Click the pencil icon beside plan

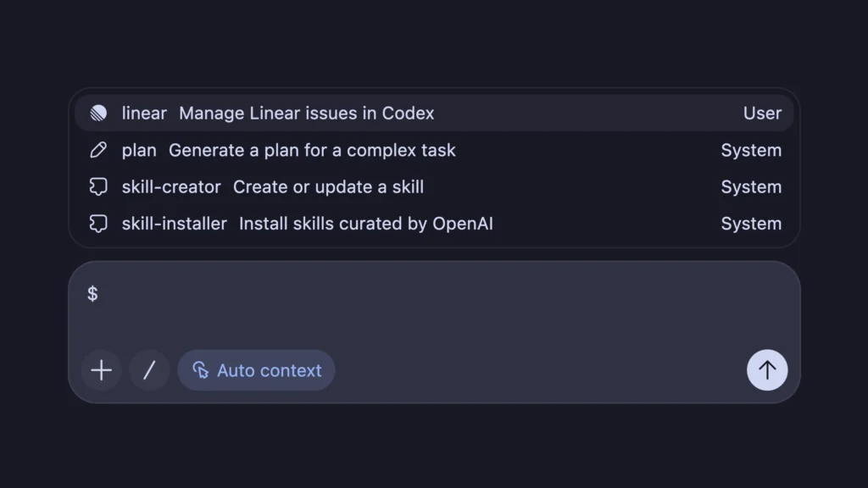coord(98,150)
